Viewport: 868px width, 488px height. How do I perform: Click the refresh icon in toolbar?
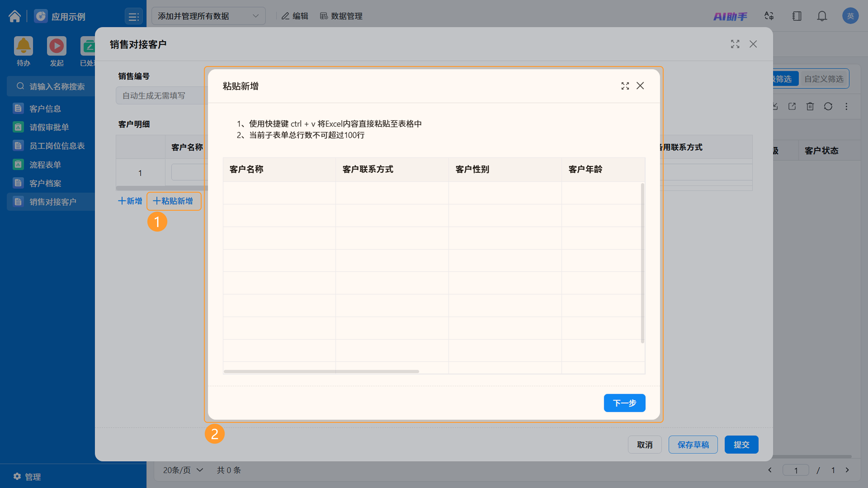coord(828,107)
